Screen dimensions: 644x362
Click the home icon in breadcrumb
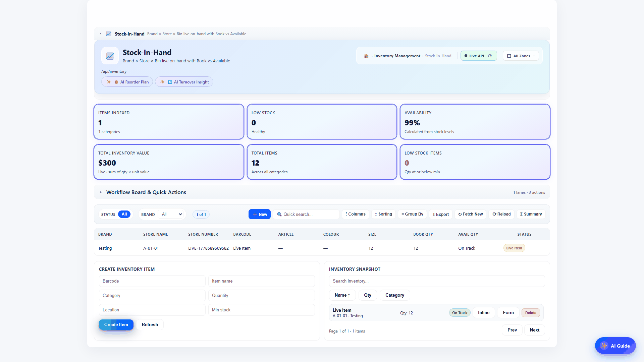[366, 56]
